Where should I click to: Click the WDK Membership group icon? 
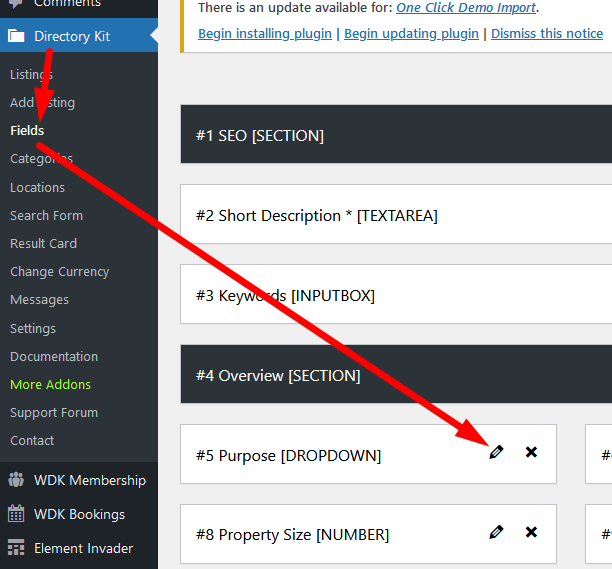click(16, 480)
